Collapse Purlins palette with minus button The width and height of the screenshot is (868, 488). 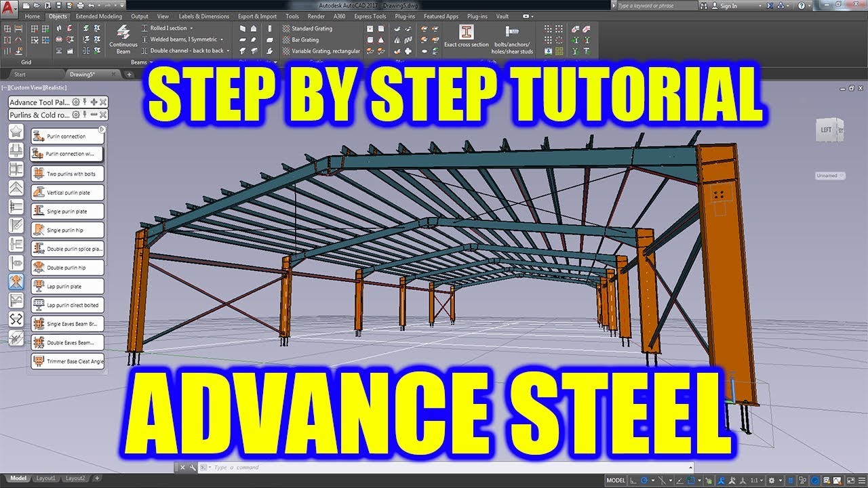tap(94, 115)
